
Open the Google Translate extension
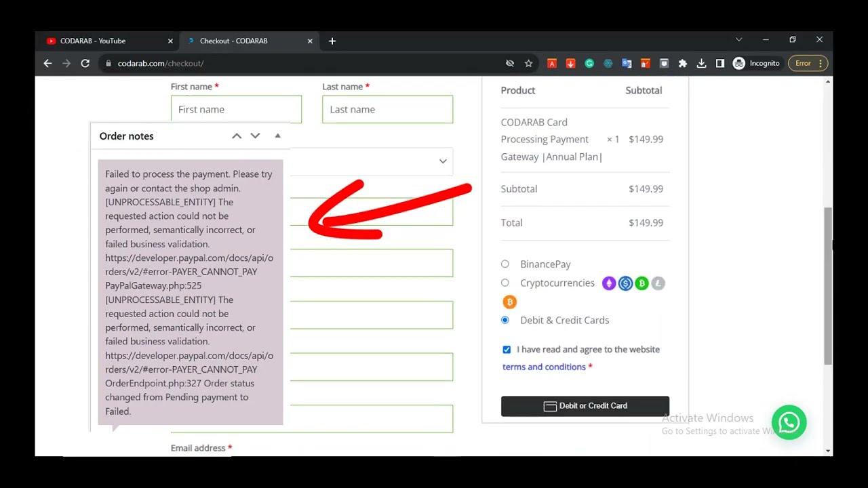(627, 63)
